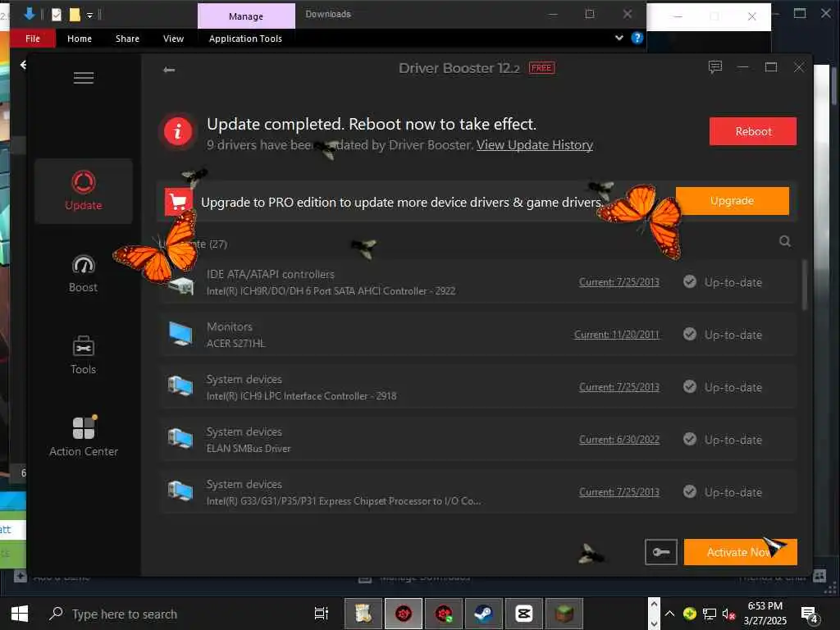
Task: Click the orange Upgrade button
Action: [x=732, y=201]
